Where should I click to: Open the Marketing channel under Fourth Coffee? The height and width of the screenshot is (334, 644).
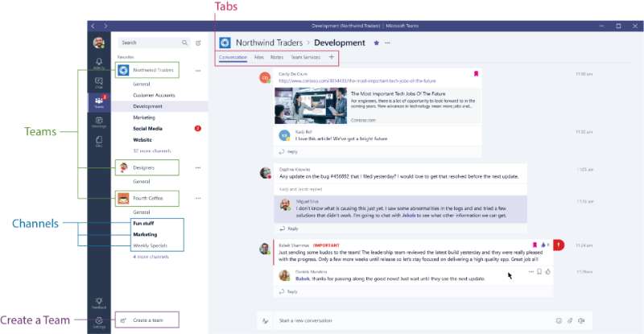point(145,234)
